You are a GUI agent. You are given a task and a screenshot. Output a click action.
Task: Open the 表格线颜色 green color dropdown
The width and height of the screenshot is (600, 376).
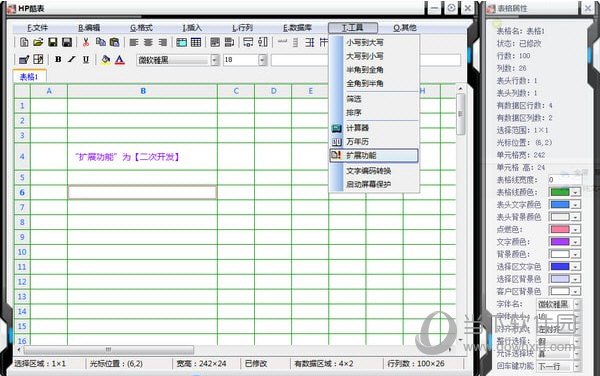[x=575, y=192]
